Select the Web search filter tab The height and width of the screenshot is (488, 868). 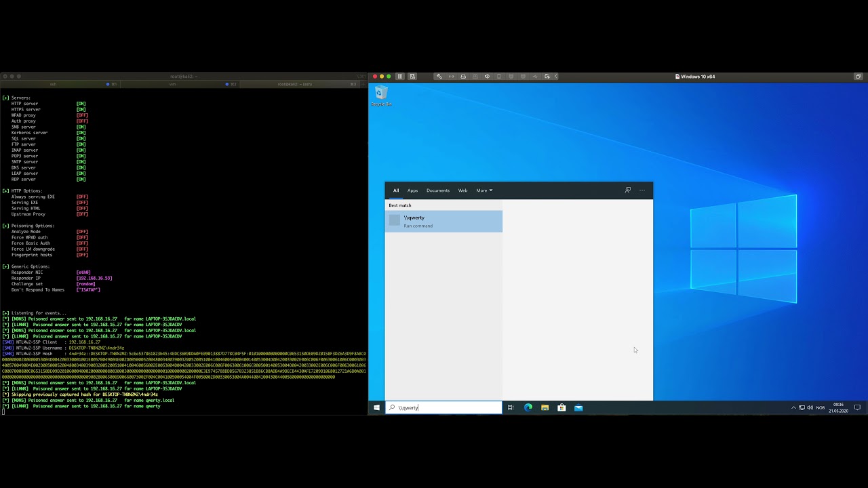(462, 190)
